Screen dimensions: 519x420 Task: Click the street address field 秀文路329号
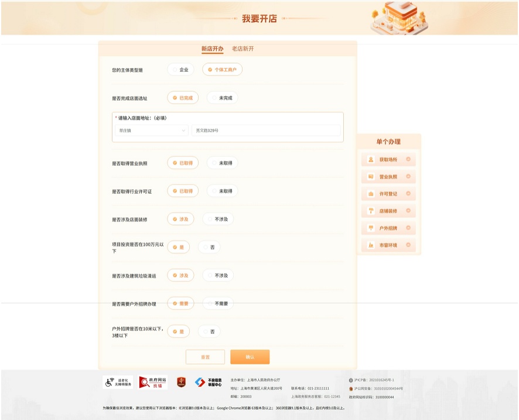(266, 131)
